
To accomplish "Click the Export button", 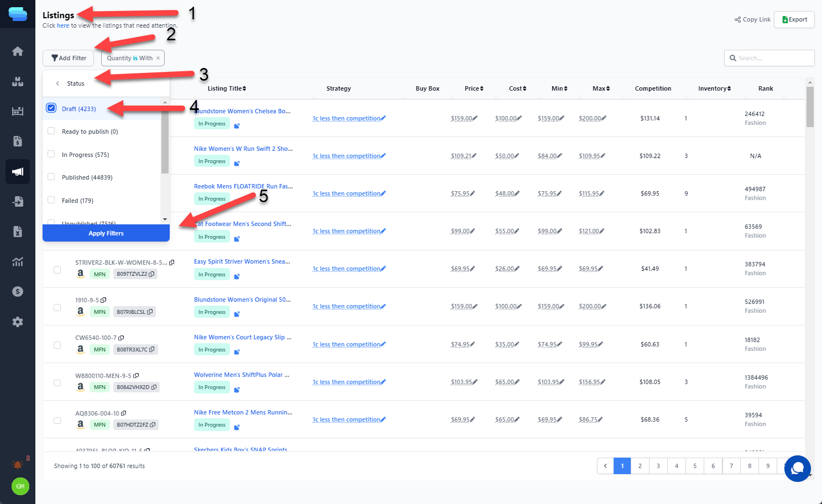I will (794, 19).
